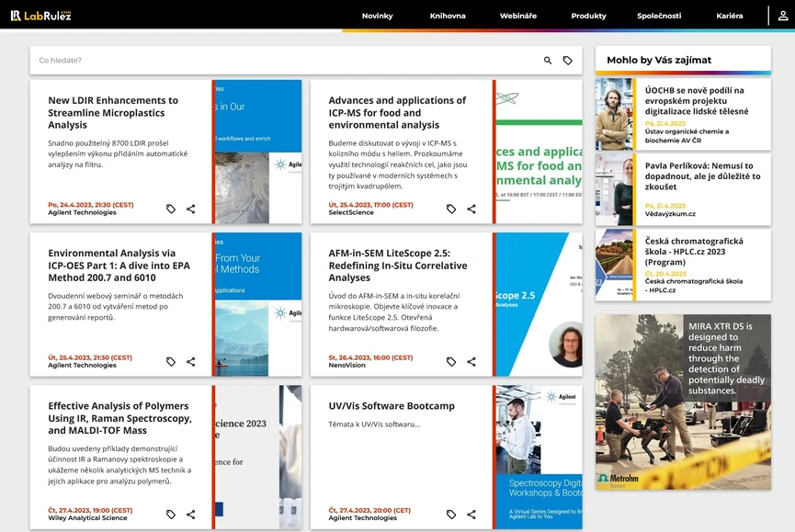Click tag icon on UV/Vis Software Bootcamp card

[x=451, y=515]
